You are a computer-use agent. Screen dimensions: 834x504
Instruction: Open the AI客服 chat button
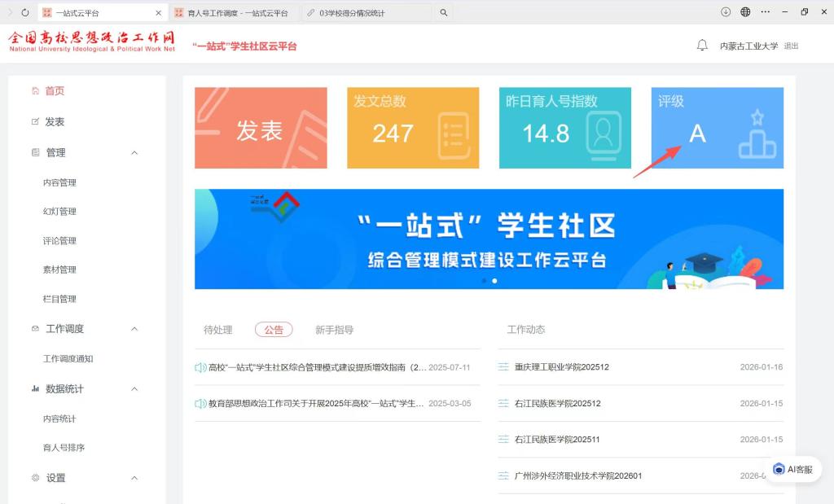(792, 469)
